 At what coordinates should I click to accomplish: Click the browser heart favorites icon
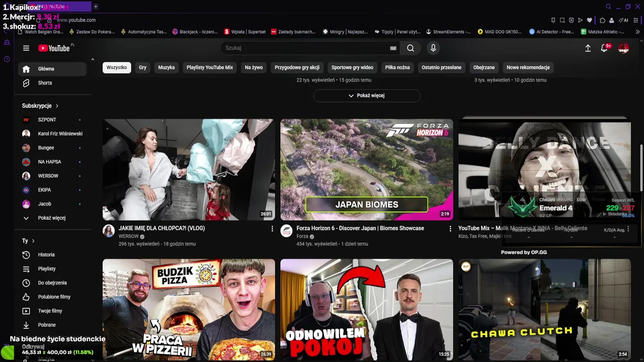point(590,20)
